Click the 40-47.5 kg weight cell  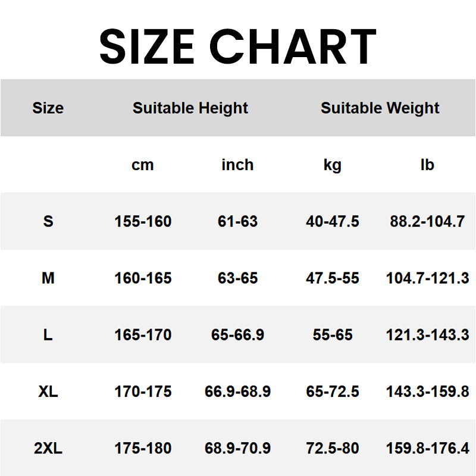pos(333,221)
